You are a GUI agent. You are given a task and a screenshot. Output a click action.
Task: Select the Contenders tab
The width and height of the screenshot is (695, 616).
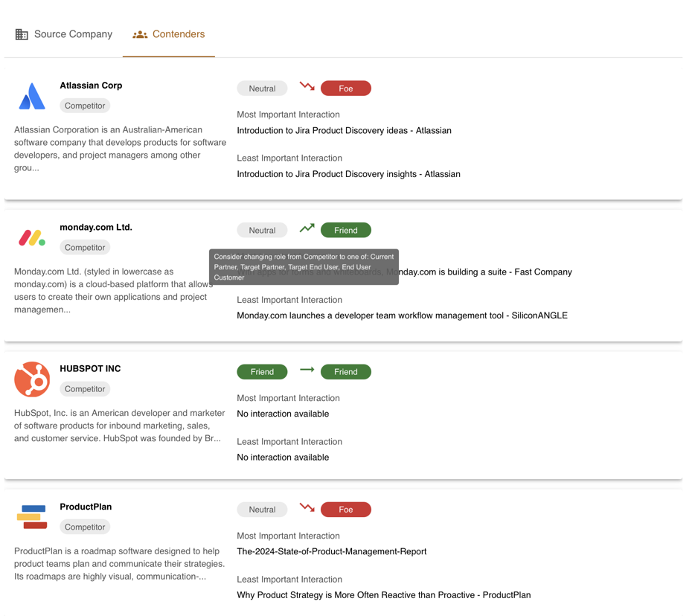tap(169, 34)
